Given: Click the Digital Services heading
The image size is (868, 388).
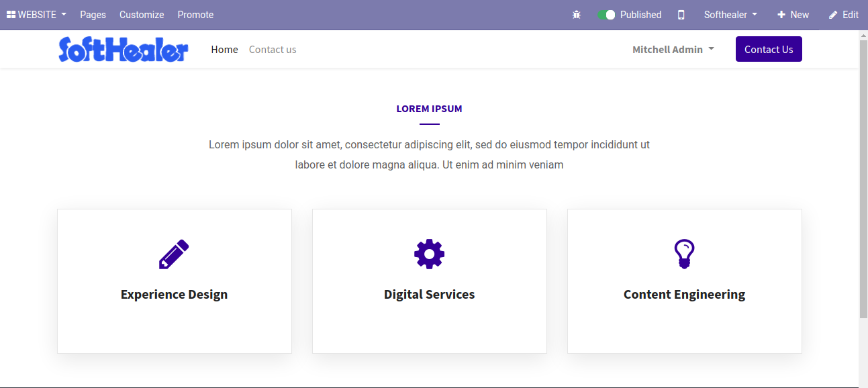Looking at the screenshot, I should 430,294.
